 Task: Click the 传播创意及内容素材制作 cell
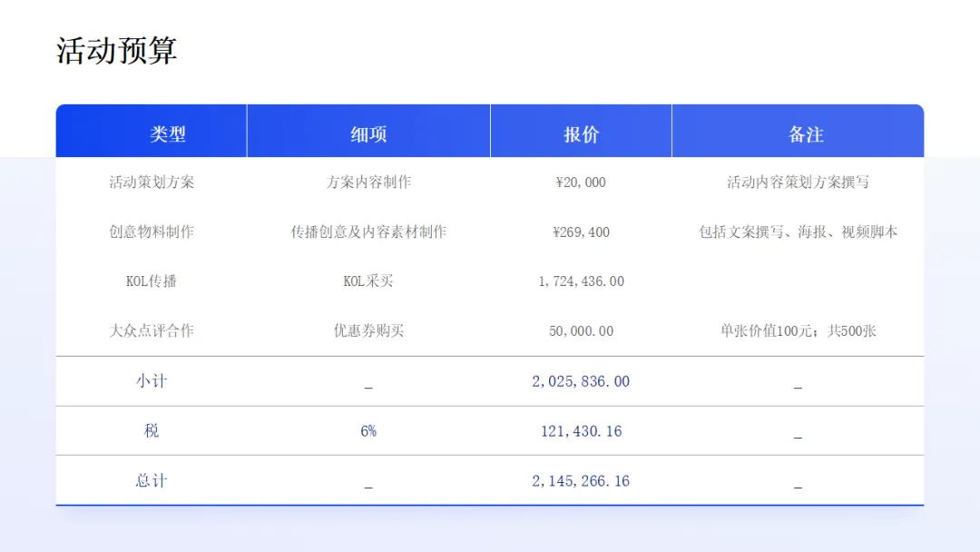(x=368, y=232)
